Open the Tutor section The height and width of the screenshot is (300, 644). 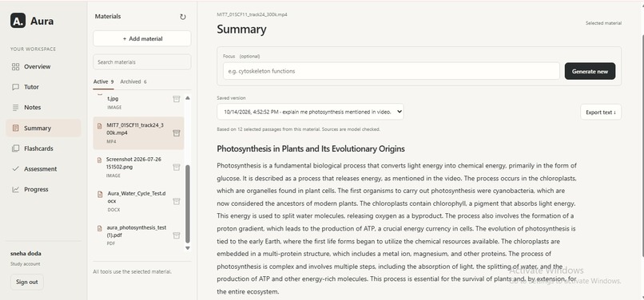[x=43, y=87]
